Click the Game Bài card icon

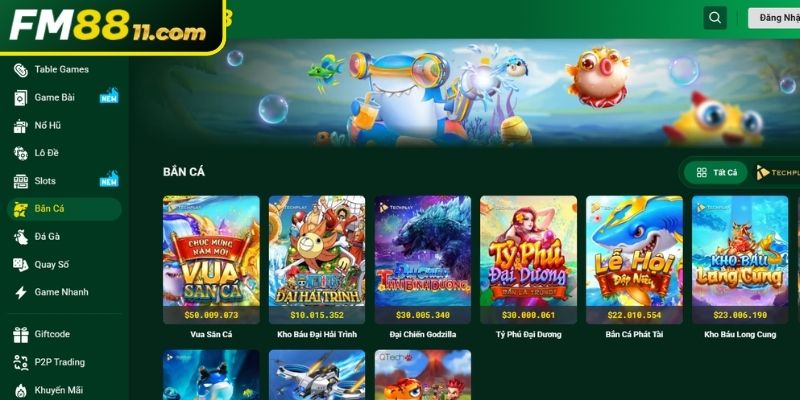click(20, 98)
